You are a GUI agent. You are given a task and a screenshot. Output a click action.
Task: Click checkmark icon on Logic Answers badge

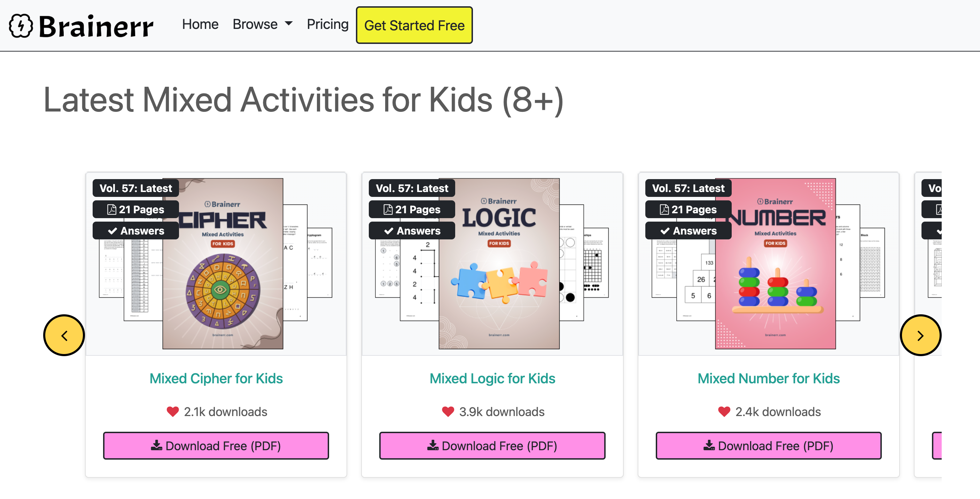point(388,231)
